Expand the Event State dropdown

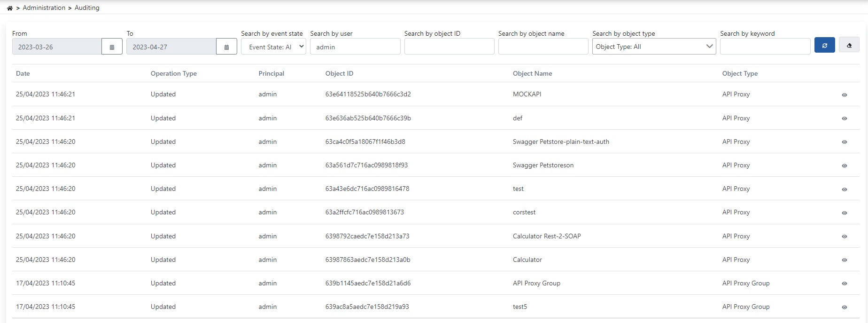(x=273, y=47)
